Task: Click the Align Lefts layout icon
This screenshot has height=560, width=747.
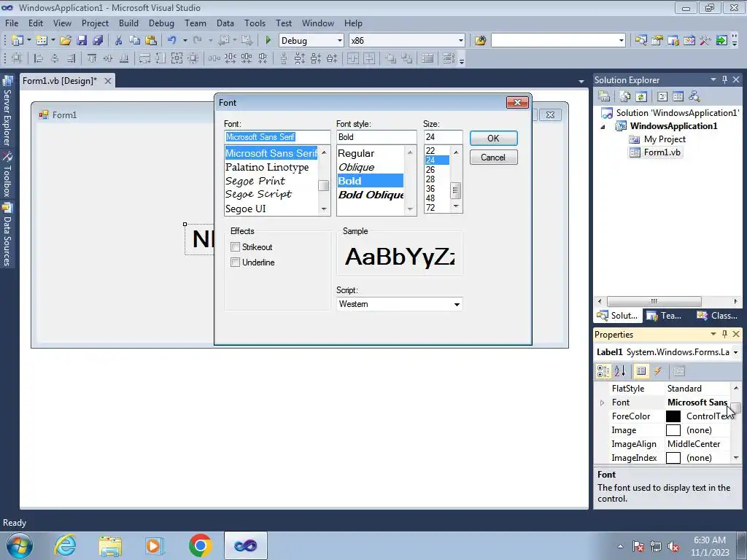Action: tap(39, 58)
